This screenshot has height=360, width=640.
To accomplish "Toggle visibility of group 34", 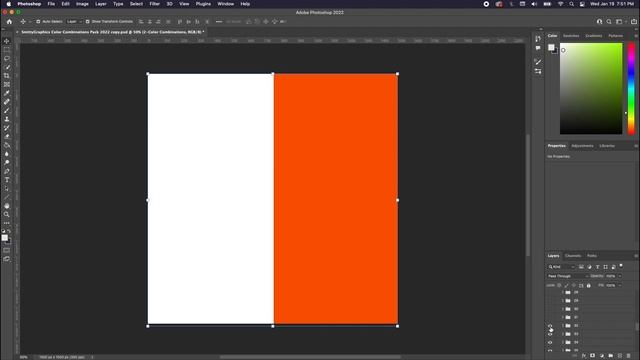I will tap(550, 342).
